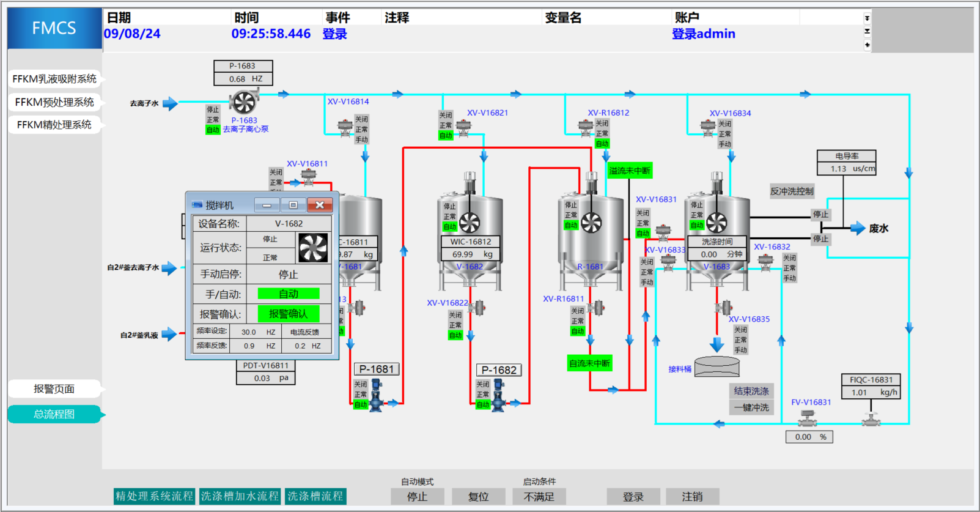Select the P-1681 pump icon
Screen dimensions: 980x512
coord(376,396)
